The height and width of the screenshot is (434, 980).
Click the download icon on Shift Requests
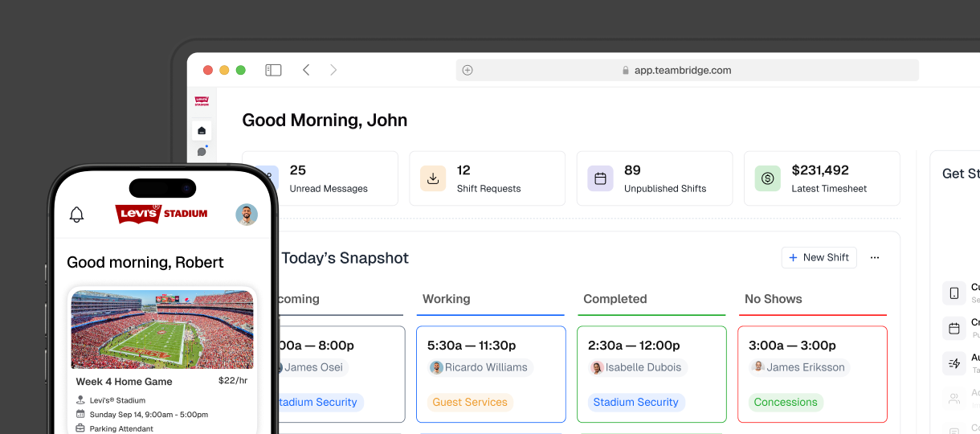[433, 178]
